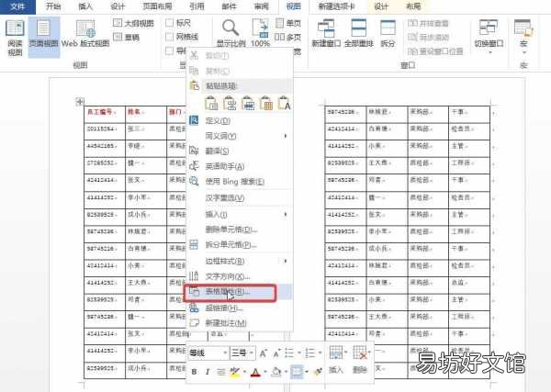Open Insert (插入) submenu in context menu
The width and height of the screenshot is (551, 392).
tap(240, 214)
